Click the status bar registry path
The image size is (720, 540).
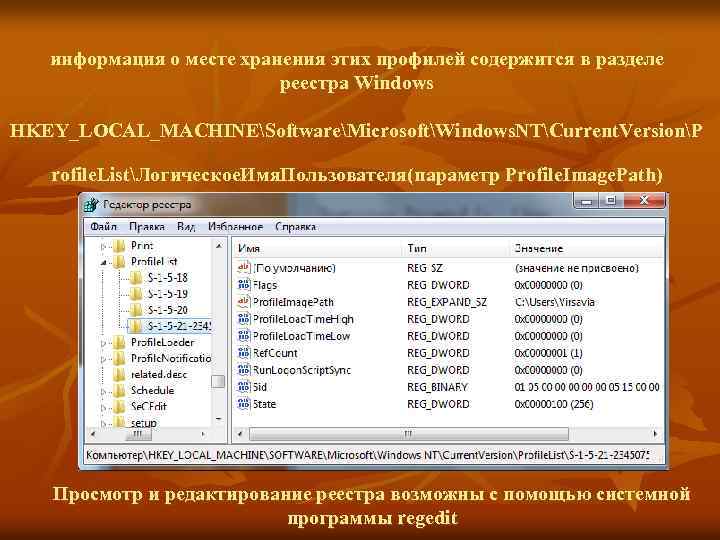(368, 455)
